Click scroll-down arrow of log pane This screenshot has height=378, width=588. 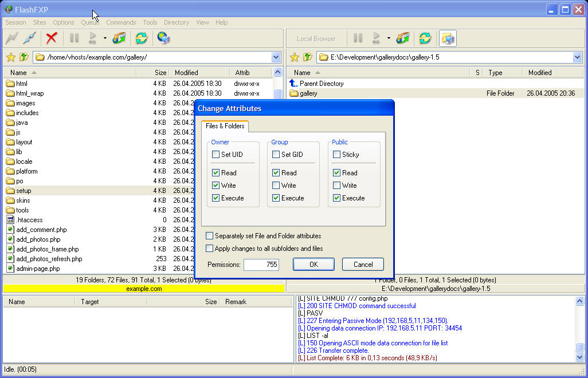coord(580,357)
